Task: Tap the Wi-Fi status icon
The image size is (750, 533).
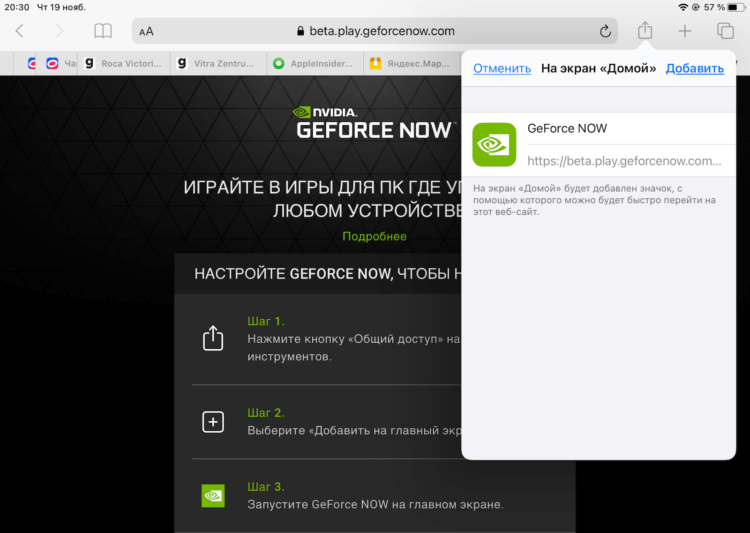Action: click(683, 7)
